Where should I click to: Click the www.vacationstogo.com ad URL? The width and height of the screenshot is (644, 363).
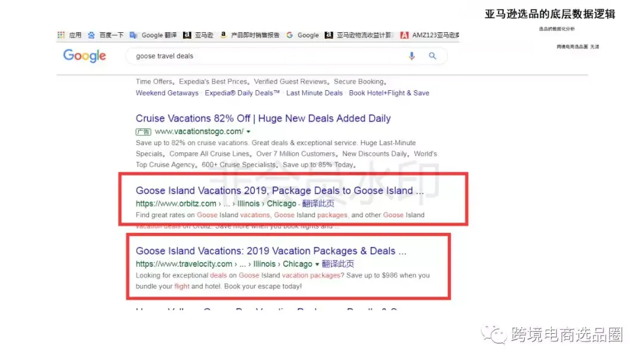tap(199, 131)
